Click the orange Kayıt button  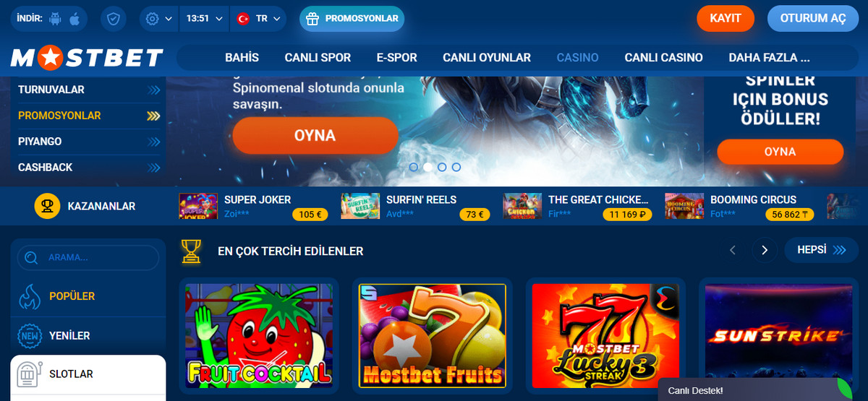tap(726, 19)
